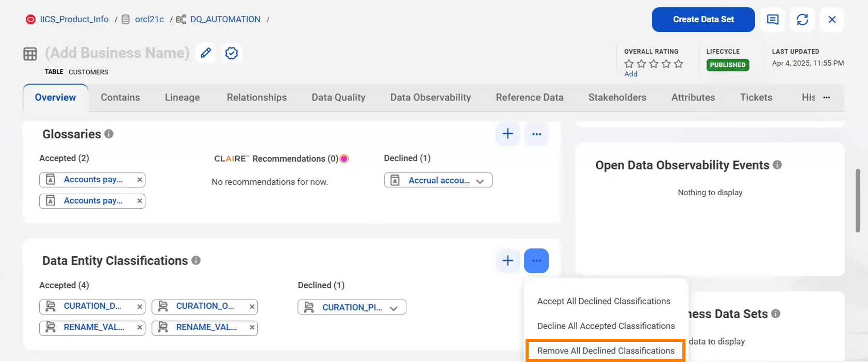Click the Add link under Overall Rating
Screen dimensions: 868x362
point(631,74)
